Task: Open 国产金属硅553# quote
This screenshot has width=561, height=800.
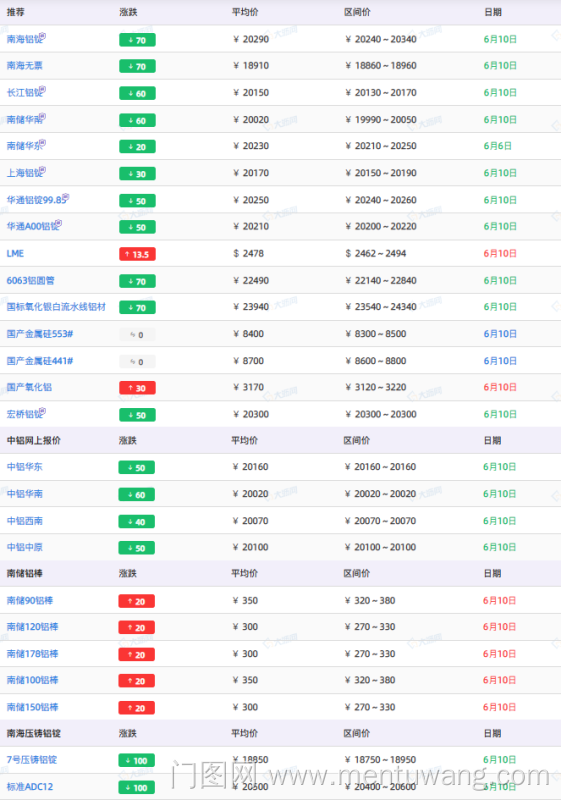Action: (40, 334)
